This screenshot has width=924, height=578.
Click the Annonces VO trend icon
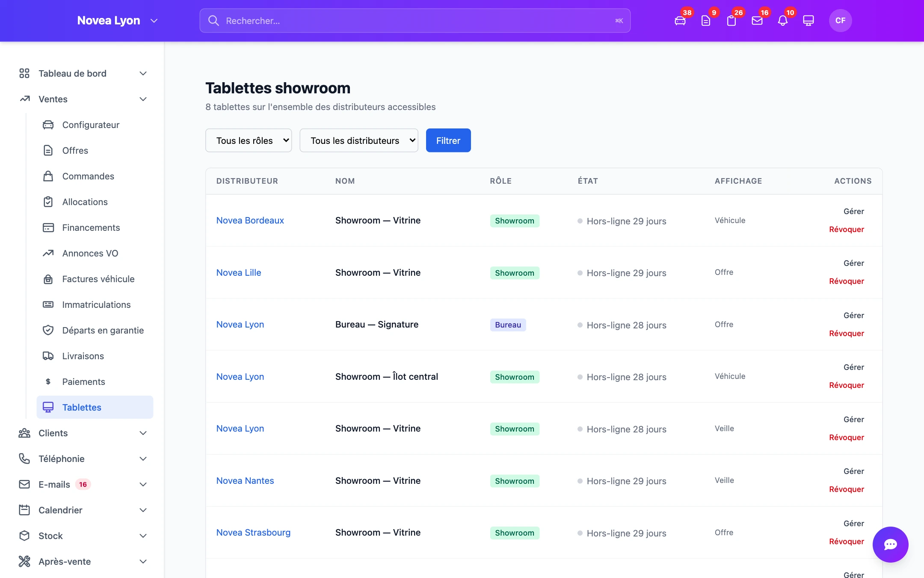pyautogui.click(x=48, y=253)
